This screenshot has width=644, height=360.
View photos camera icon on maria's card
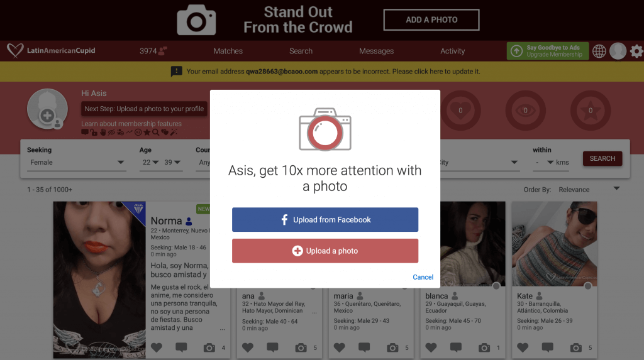pyautogui.click(x=392, y=347)
